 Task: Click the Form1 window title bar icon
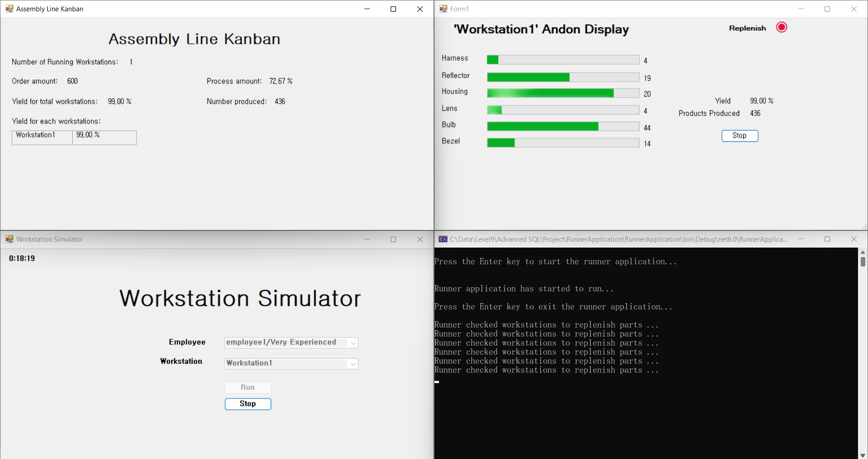pyautogui.click(x=443, y=9)
